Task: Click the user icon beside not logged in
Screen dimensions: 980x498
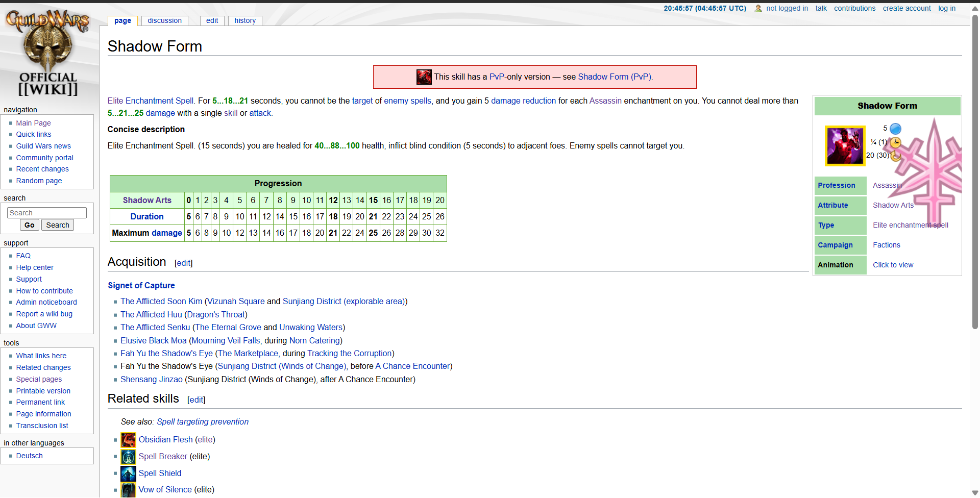Action: 758,9
